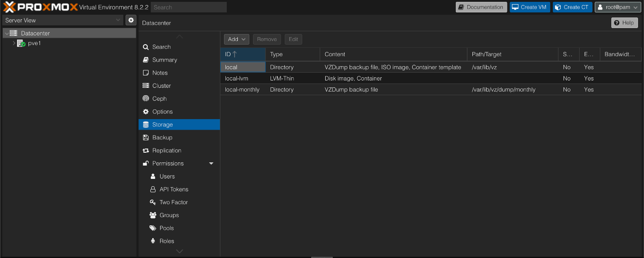Click the sidebar scroll-up chevron
This screenshot has width=644, height=258.
coord(179,37)
